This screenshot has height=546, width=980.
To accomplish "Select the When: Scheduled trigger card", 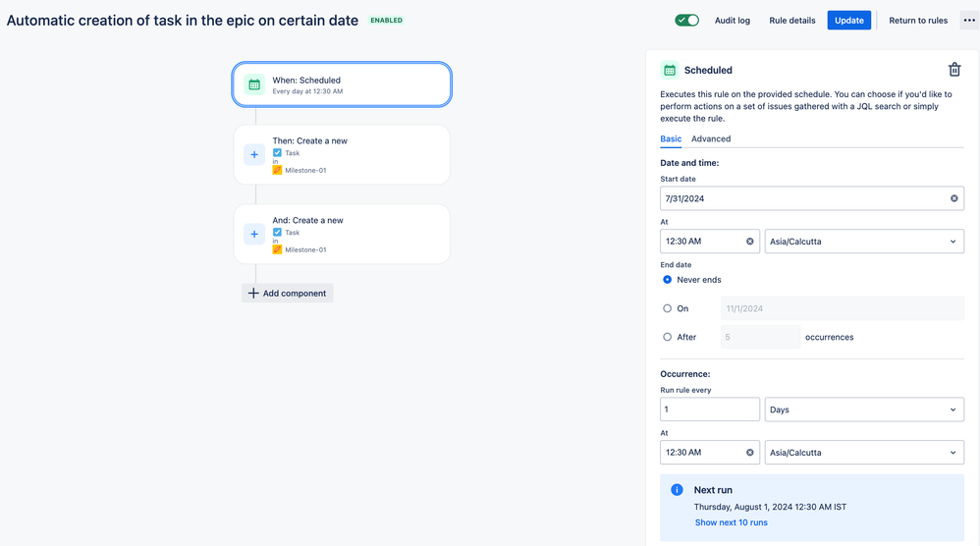I will tap(342, 84).
